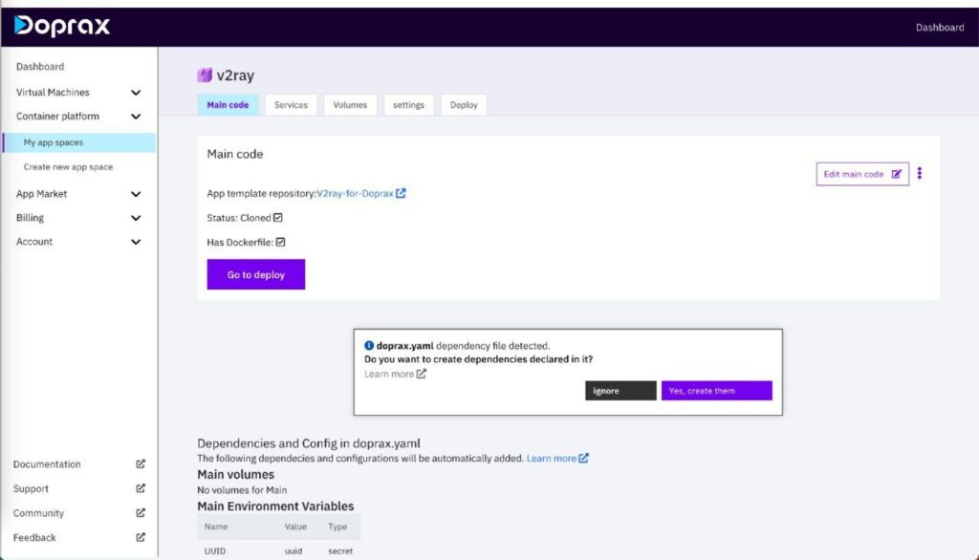This screenshot has width=979, height=560.
Task: Click the Documentation external link icon
Action: pyautogui.click(x=141, y=463)
